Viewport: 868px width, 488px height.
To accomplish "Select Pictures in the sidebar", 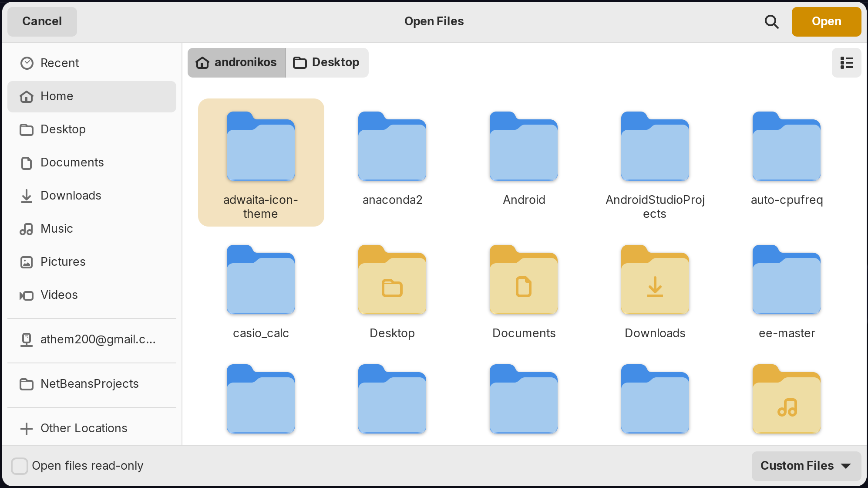I will pos(63,262).
